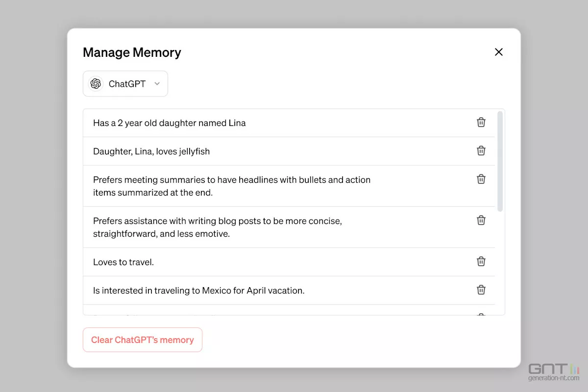Click the ChatGPT logo icon in the selector
Screen dimensions: 588x392
(x=96, y=84)
